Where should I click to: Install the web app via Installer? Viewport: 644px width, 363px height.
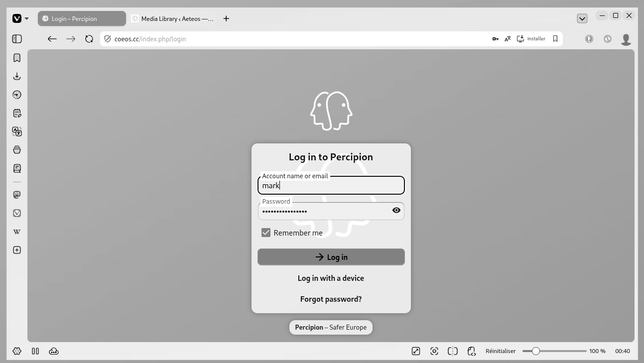pyautogui.click(x=531, y=39)
